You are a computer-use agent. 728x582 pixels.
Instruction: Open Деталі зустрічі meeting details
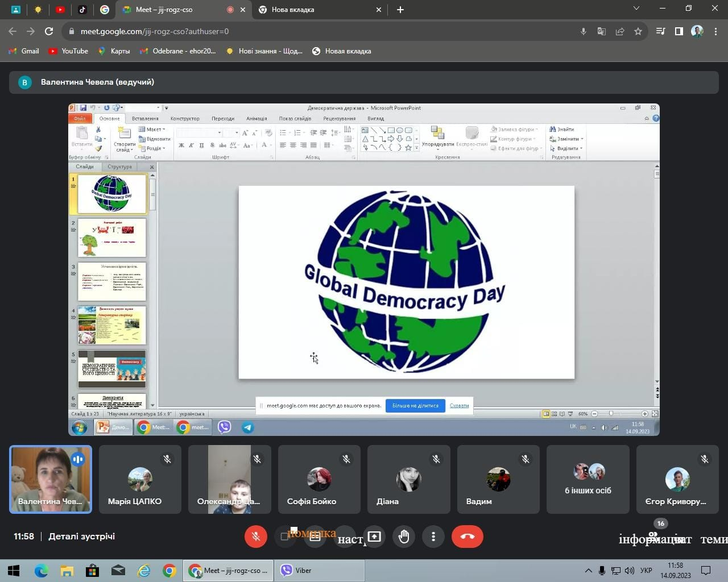tap(81, 536)
